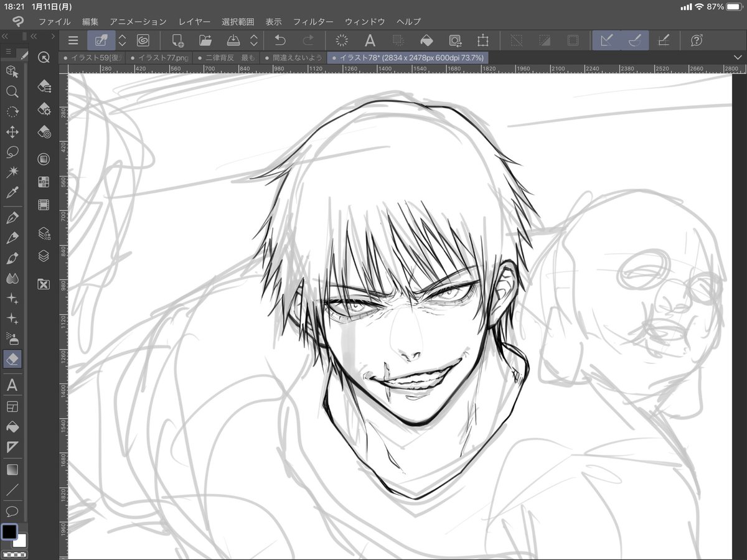Toggle snap to special ruler

pyautogui.click(x=635, y=41)
